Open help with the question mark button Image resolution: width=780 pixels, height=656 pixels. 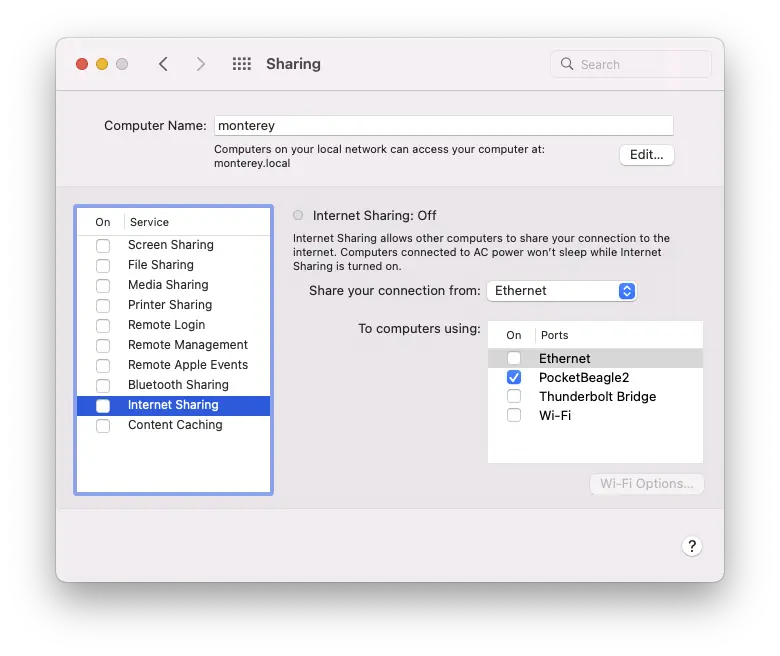click(691, 546)
